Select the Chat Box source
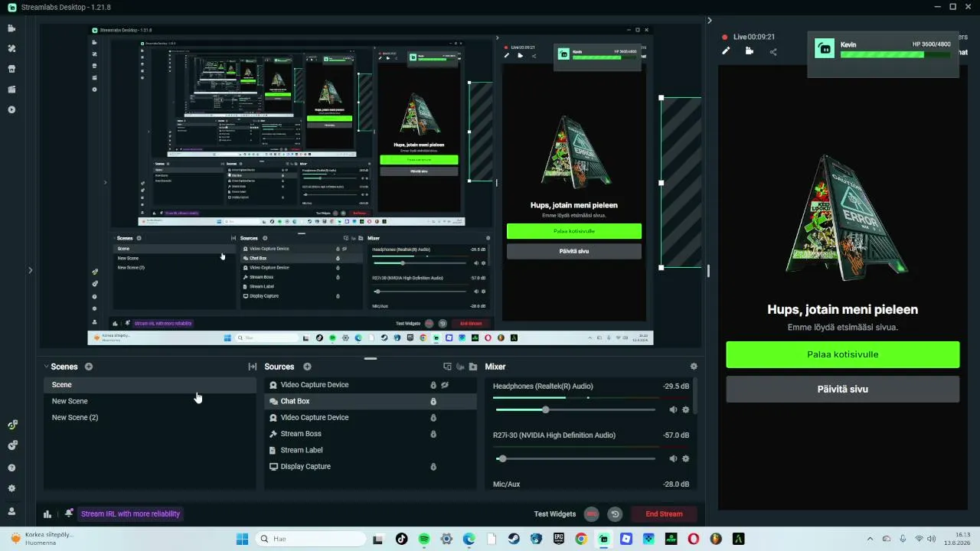This screenshot has height=551, width=980. pos(371,401)
